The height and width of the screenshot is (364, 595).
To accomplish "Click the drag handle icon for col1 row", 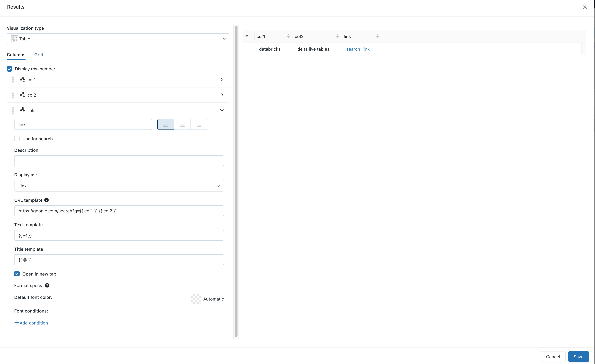I will click(13, 80).
